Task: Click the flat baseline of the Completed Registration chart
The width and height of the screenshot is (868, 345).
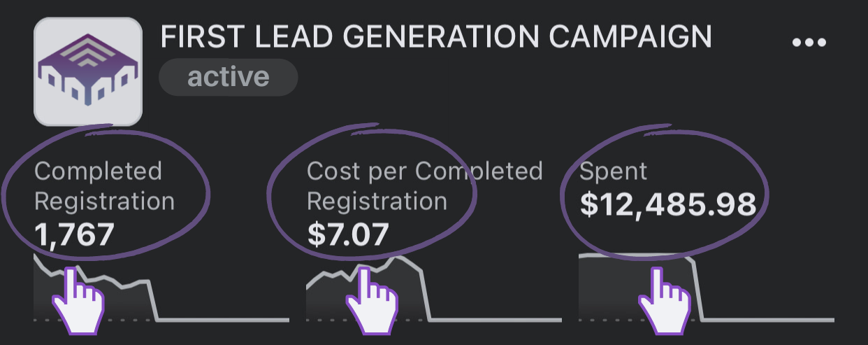Action: 224,321
